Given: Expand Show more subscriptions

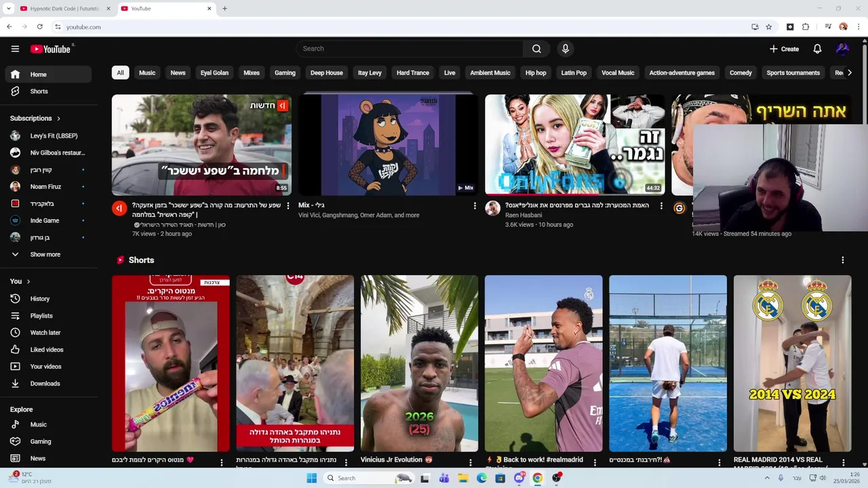Looking at the screenshot, I should click(47, 254).
